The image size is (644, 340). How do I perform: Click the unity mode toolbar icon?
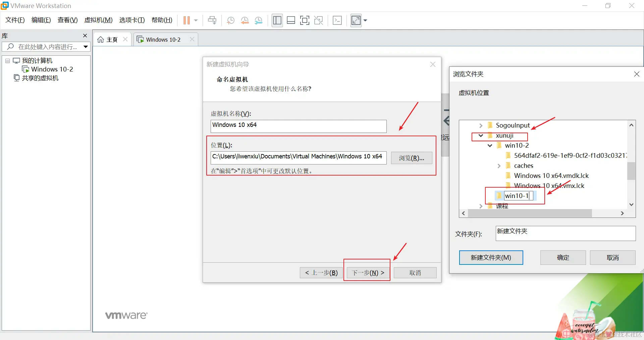coord(318,20)
